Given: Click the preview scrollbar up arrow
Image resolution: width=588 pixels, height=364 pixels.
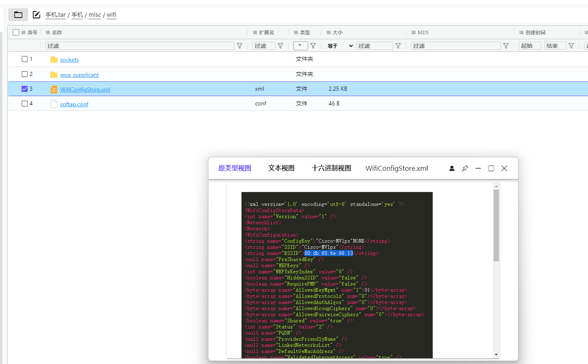Looking at the screenshot, I should (496, 186).
